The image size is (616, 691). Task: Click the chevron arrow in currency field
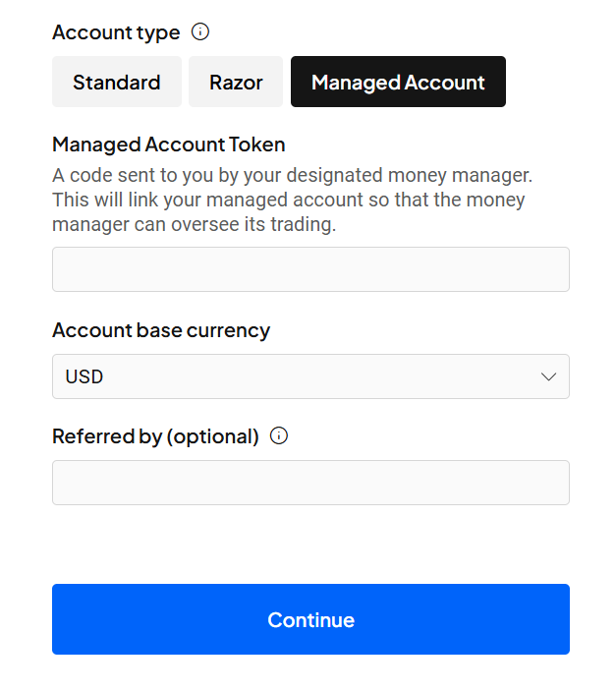(x=548, y=377)
